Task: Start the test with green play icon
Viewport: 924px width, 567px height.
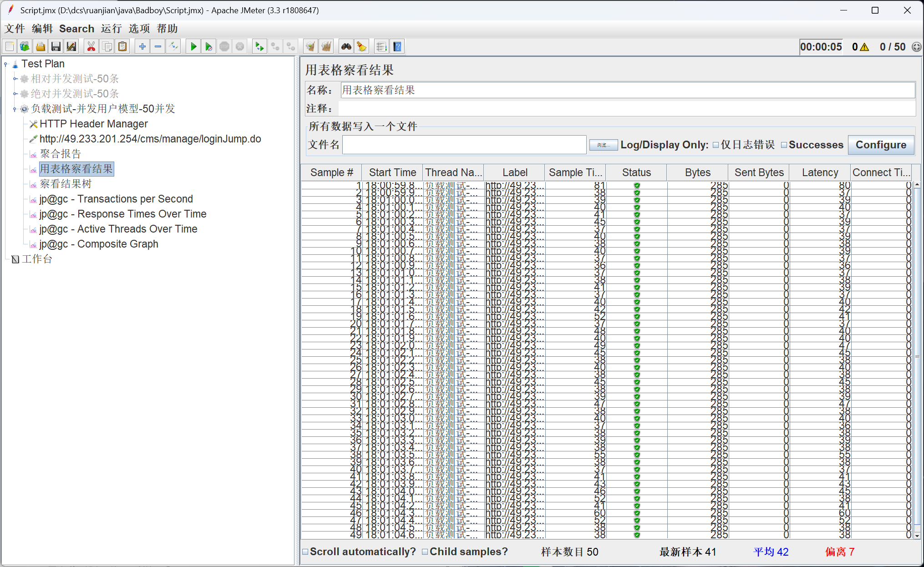Action: pyautogui.click(x=193, y=46)
